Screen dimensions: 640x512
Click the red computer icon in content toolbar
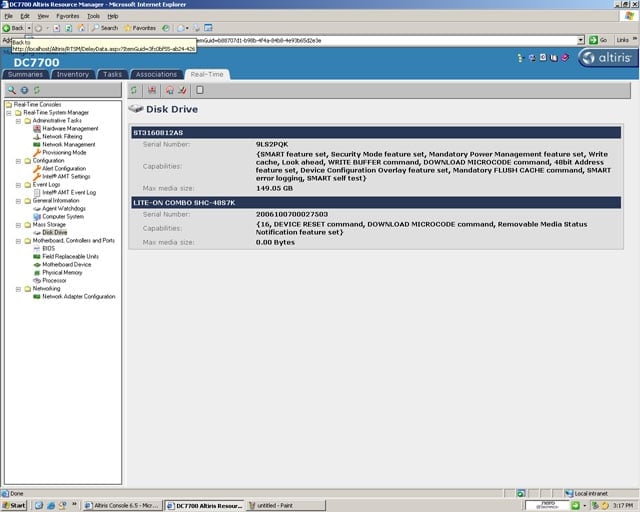152,90
